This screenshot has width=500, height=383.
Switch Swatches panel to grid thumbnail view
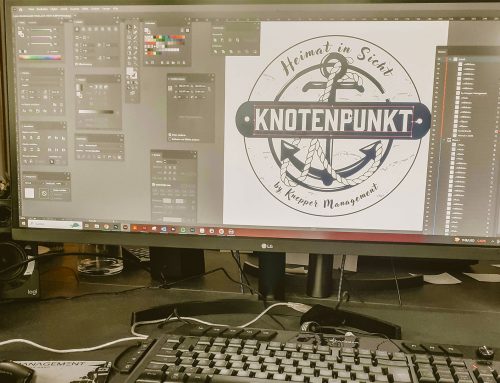click(187, 31)
